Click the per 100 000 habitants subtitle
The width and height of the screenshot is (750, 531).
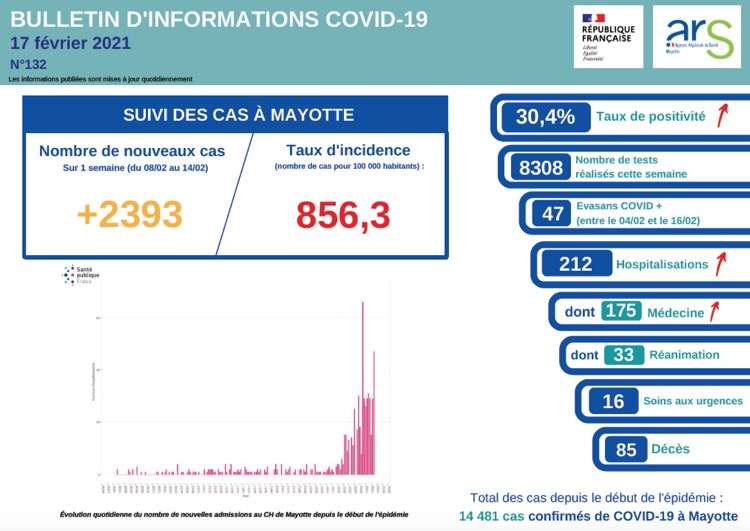pos(349,166)
